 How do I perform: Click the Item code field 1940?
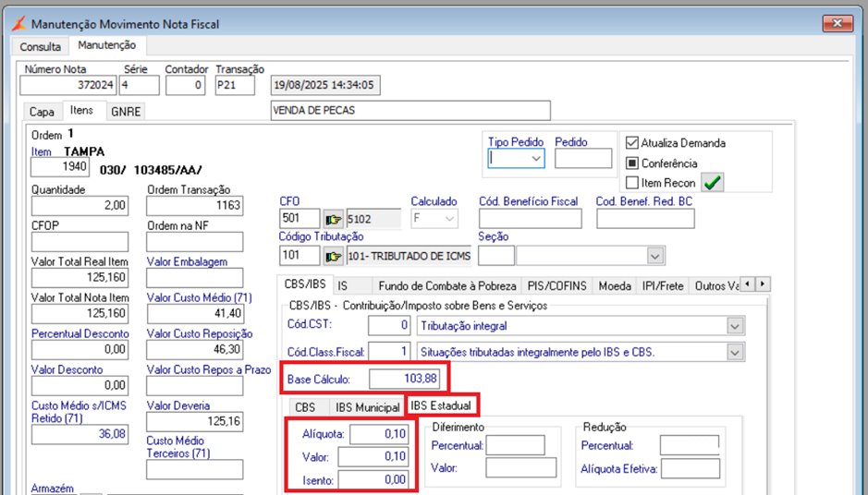(60, 167)
